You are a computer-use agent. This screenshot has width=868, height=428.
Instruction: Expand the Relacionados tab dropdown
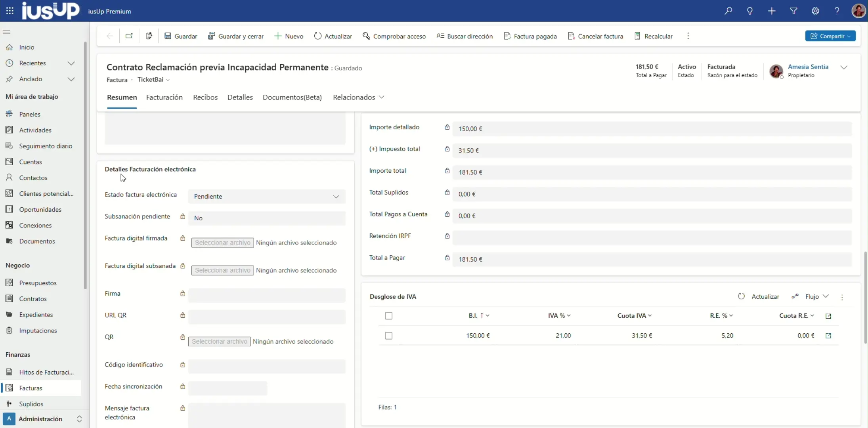(x=359, y=97)
